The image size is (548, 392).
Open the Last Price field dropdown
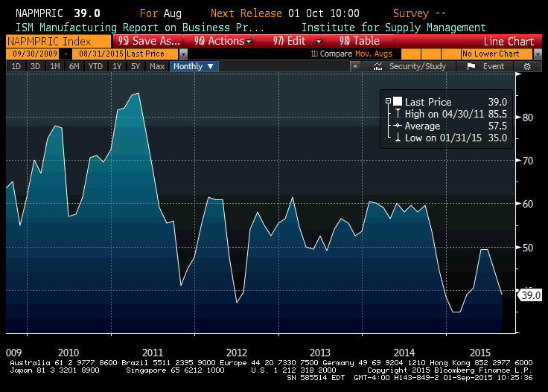click(x=183, y=54)
